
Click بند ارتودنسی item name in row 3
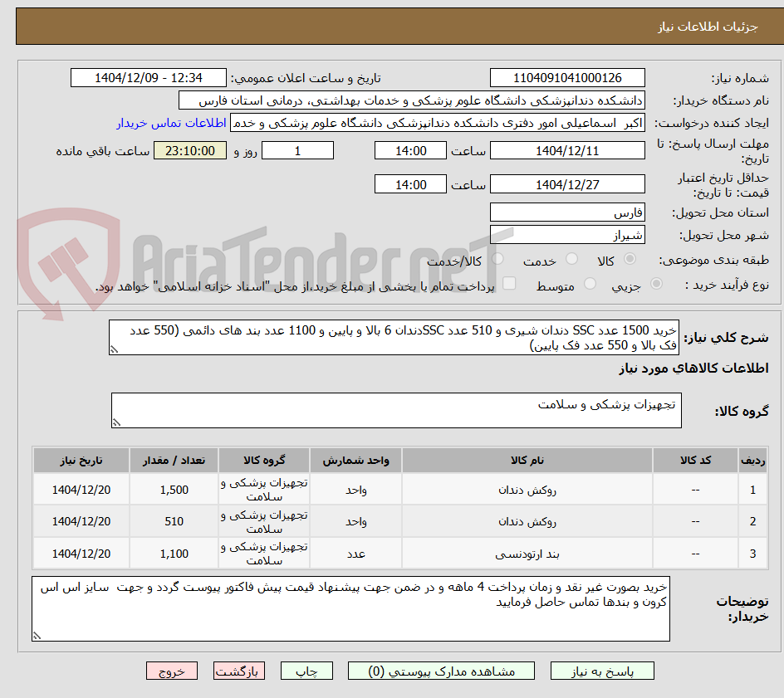(x=527, y=554)
